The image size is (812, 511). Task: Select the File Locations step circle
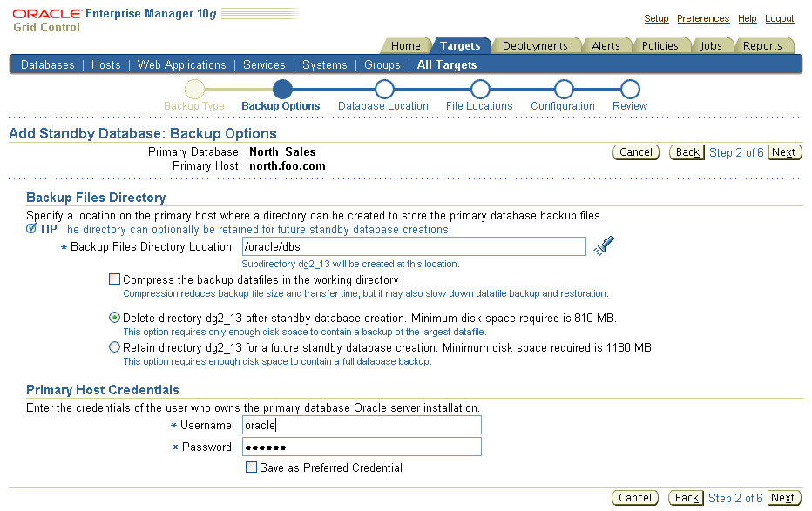click(x=480, y=88)
